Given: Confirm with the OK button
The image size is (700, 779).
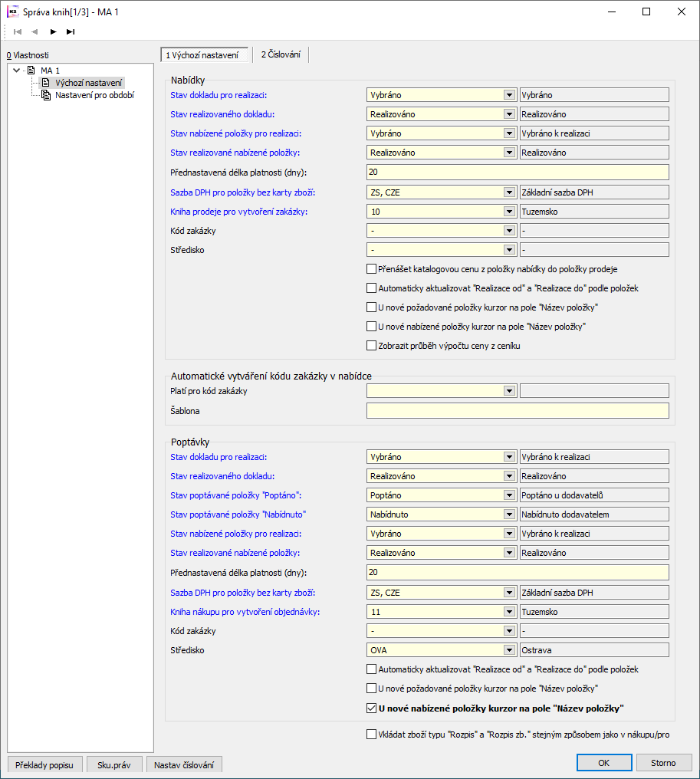Looking at the screenshot, I should pos(604,763).
